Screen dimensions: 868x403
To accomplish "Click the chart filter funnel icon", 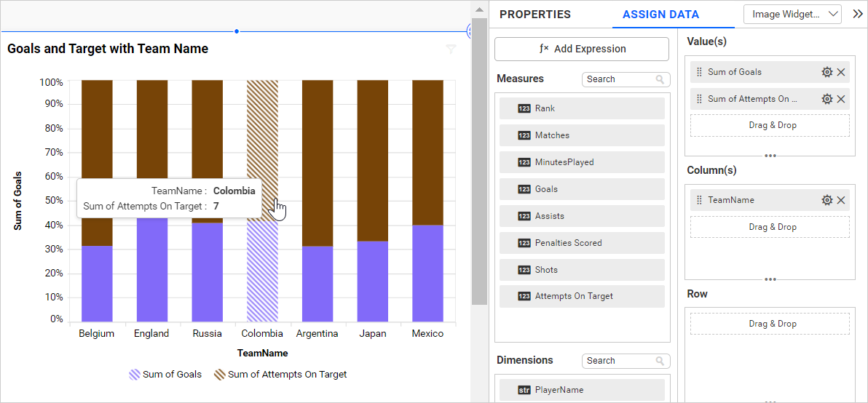I will (x=451, y=49).
